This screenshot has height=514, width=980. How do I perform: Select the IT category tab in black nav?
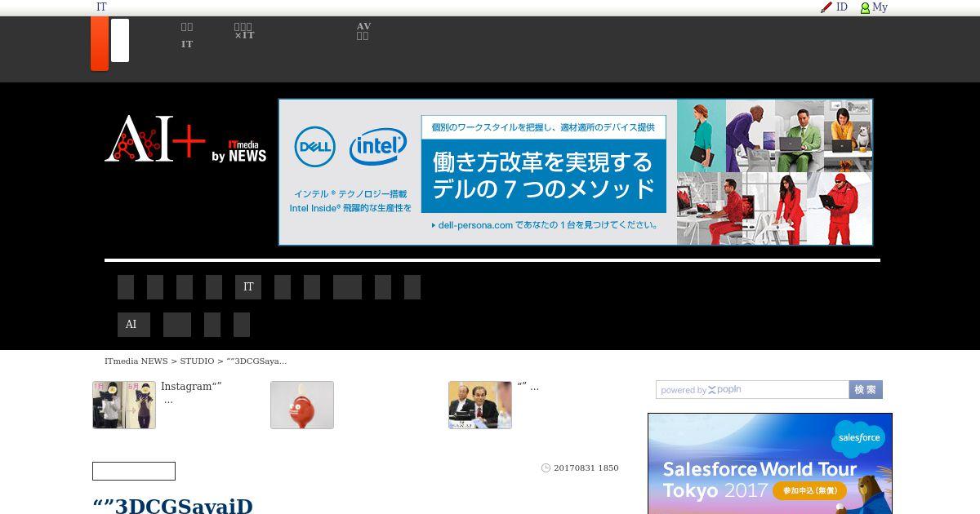pyautogui.click(x=248, y=287)
